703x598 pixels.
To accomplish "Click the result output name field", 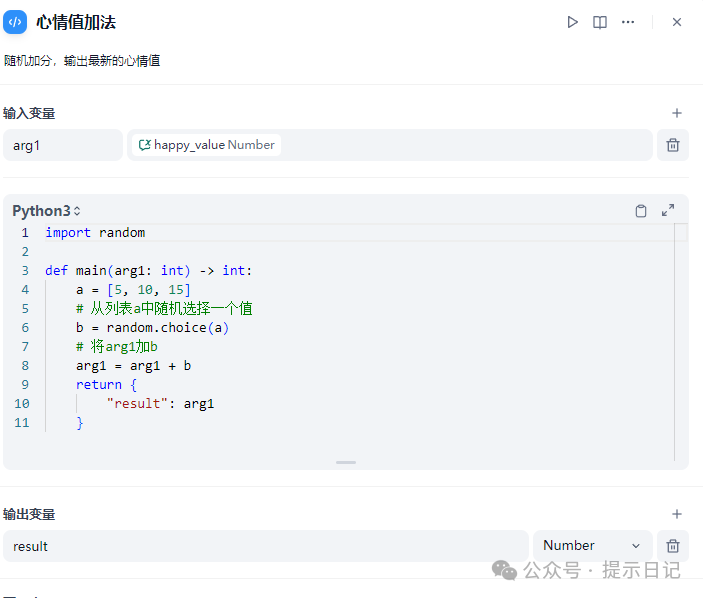I will point(265,546).
